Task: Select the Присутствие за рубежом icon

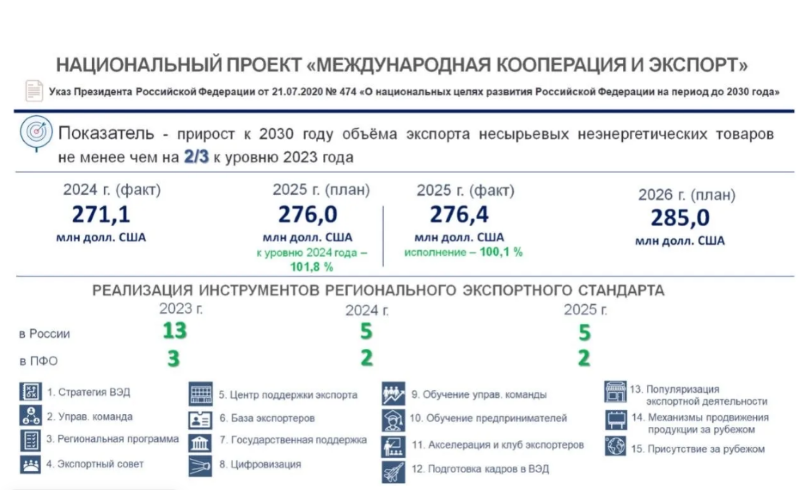Action: coord(614,447)
